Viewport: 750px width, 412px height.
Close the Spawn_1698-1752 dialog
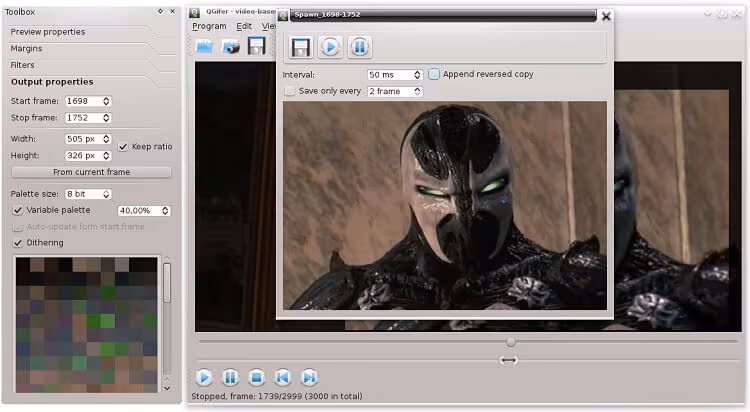pos(606,16)
